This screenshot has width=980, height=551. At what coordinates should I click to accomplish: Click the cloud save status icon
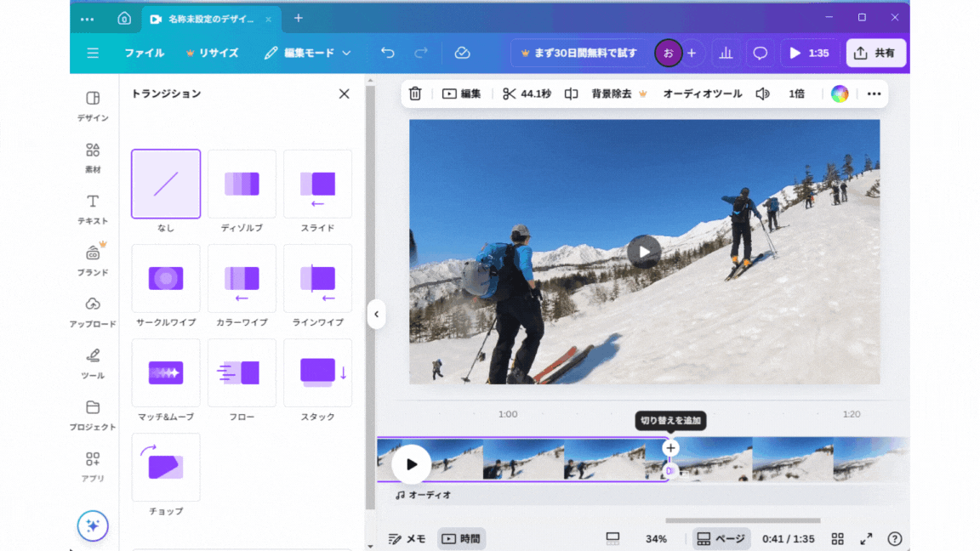click(463, 53)
